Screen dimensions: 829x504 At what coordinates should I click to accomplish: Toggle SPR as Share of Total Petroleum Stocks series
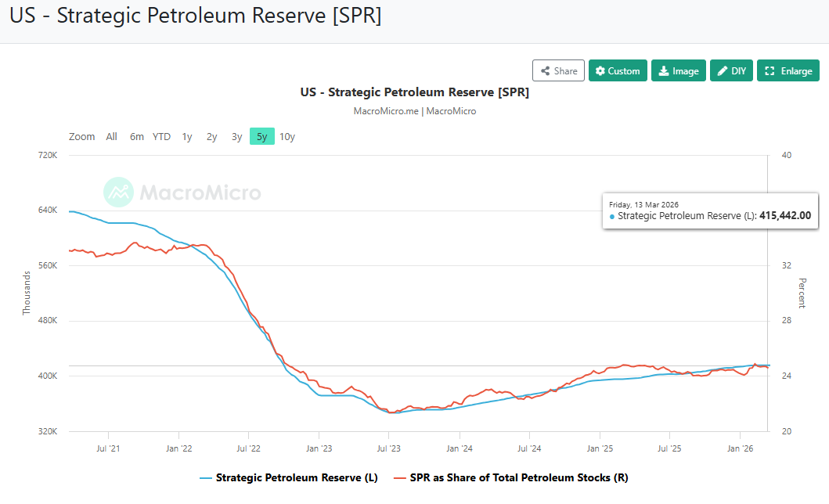click(x=510, y=477)
